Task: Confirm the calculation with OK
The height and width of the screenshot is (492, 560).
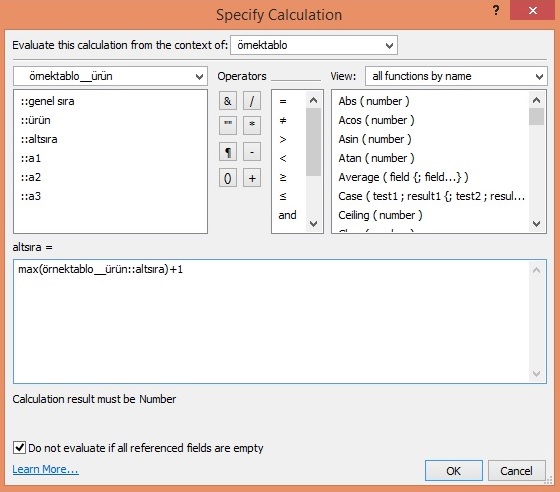Action: (454, 471)
